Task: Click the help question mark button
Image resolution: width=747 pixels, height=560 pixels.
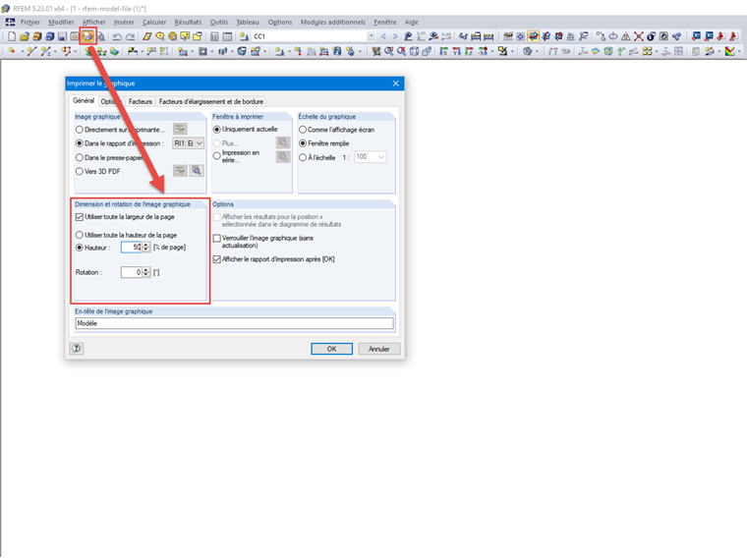Action: tap(77, 349)
